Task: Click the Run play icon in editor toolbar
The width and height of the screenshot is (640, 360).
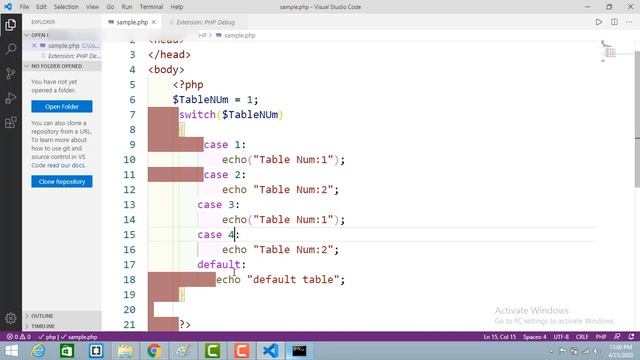Action: (598, 22)
